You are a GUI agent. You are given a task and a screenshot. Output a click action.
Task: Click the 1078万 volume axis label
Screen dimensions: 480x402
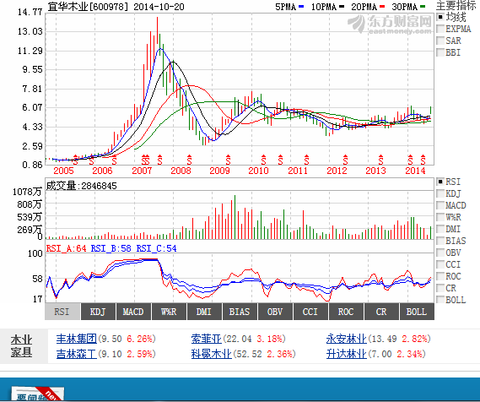click(x=27, y=192)
